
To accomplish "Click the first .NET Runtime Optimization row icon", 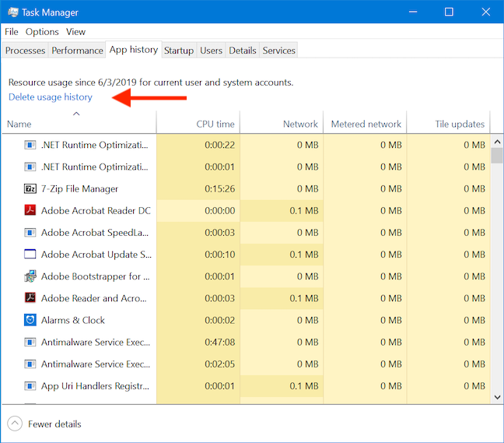I will pyautogui.click(x=30, y=145).
